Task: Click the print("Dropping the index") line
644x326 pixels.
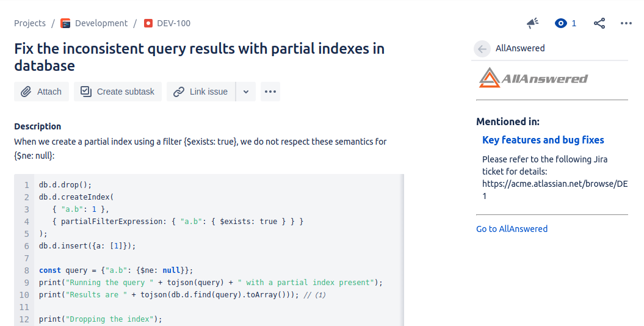Action: (101, 319)
